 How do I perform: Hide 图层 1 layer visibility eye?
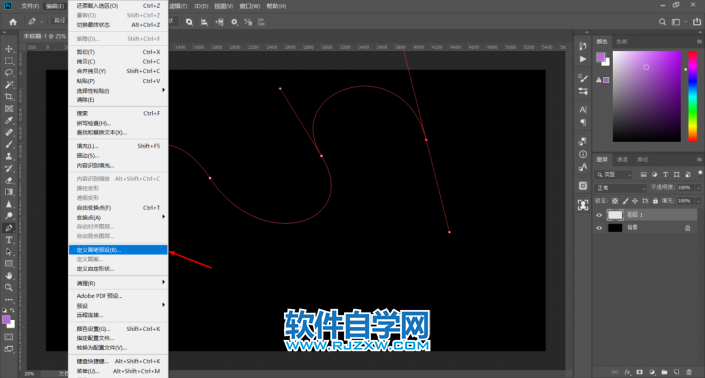599,215
